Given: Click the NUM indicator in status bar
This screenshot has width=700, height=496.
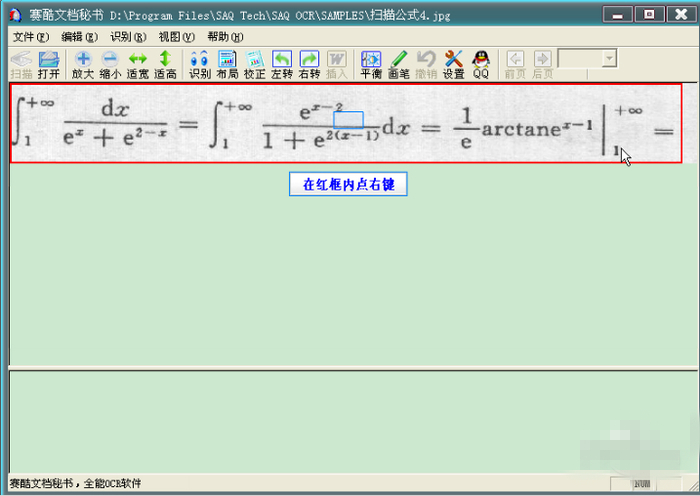Looking at the screenshot, I should (642, 484).
